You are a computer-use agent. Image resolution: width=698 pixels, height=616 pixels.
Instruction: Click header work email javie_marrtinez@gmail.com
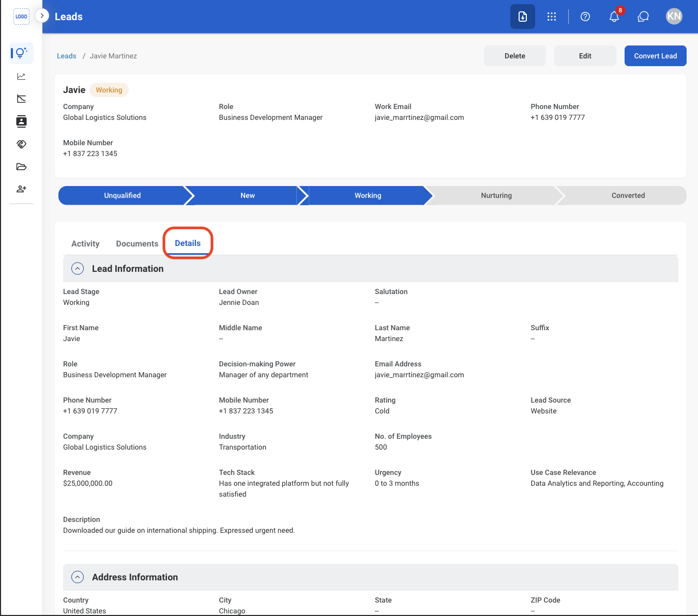tap(419, 117)
